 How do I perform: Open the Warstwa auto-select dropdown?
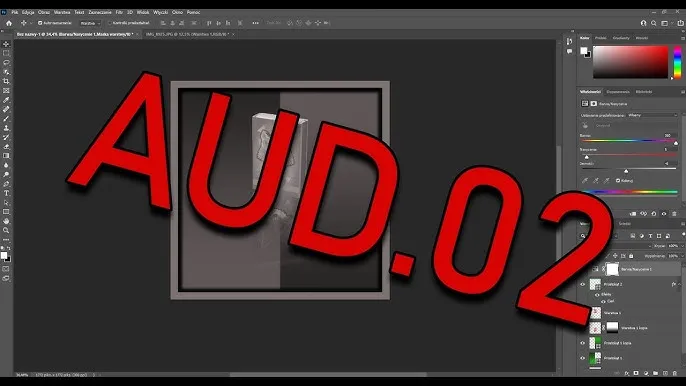click(x=90, y=23)
